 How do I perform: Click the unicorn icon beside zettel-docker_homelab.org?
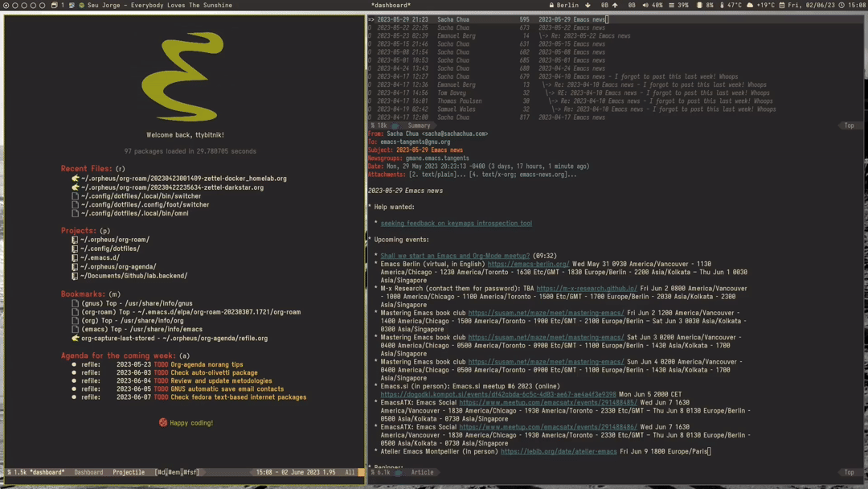[76, 179]
